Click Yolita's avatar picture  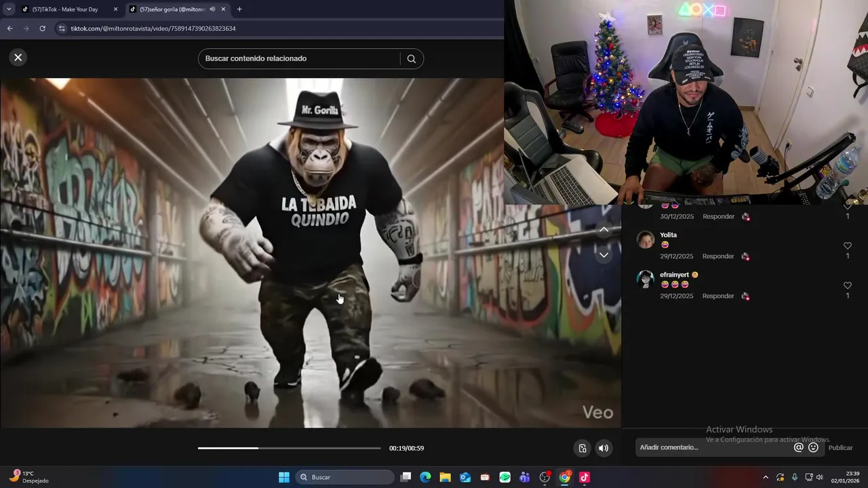[646, 240]
